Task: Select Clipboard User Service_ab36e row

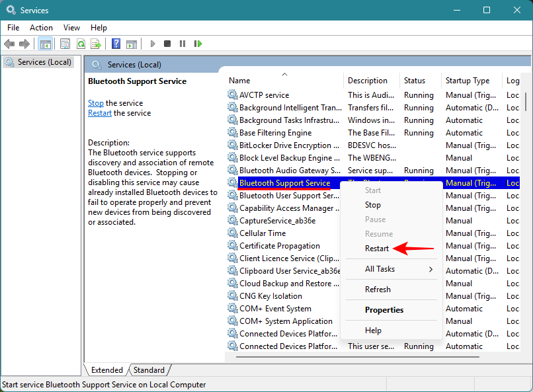Action: point(290,271)
